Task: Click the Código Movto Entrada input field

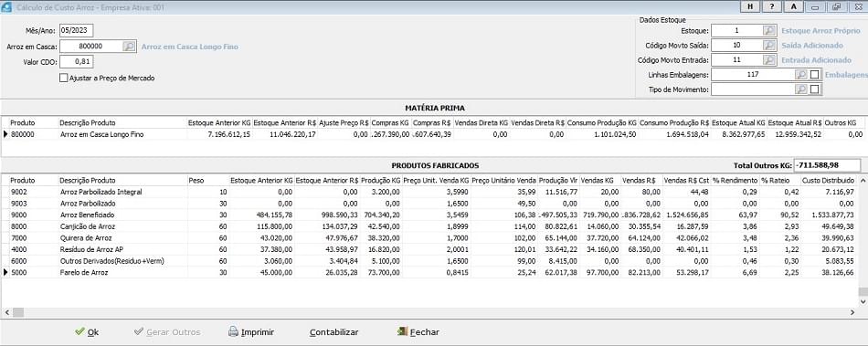Action: click(736, 59)
